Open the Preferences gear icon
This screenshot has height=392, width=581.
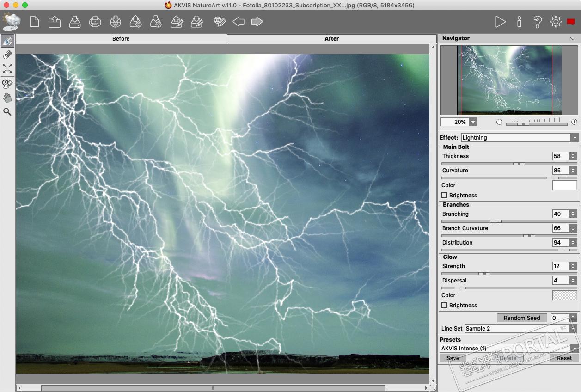556,22
